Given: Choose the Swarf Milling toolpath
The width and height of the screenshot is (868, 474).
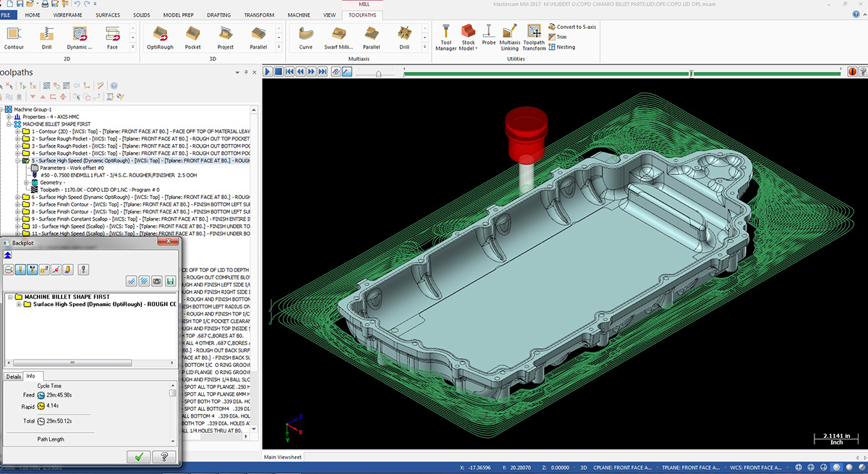Looking at the screenshot, I should coord(339,38).
